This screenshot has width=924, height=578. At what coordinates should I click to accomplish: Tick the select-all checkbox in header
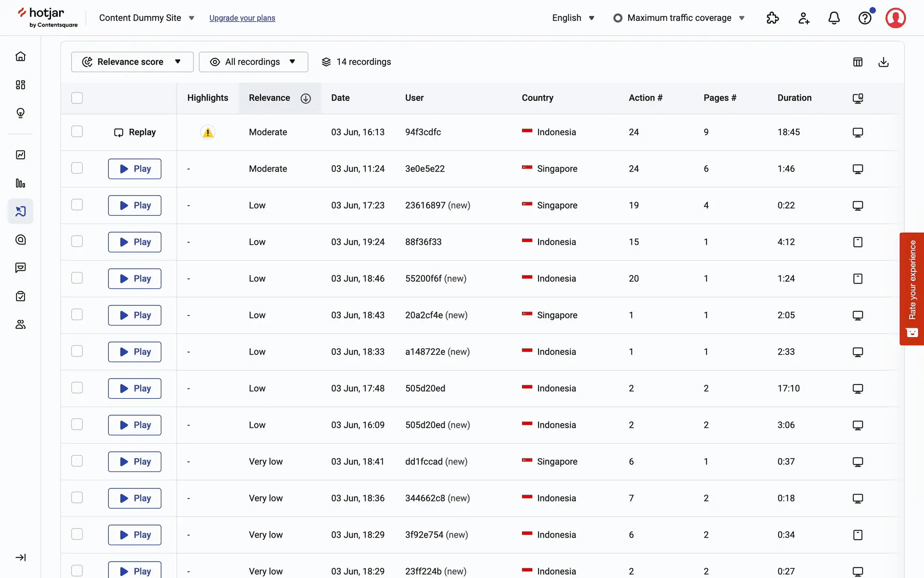77,98
